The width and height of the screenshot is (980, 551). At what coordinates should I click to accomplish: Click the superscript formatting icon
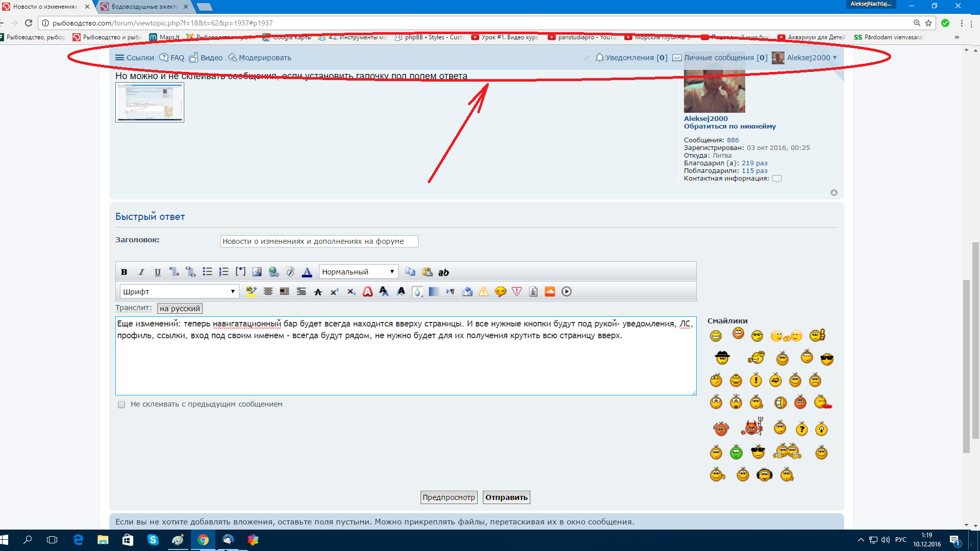tap(334, 292)
